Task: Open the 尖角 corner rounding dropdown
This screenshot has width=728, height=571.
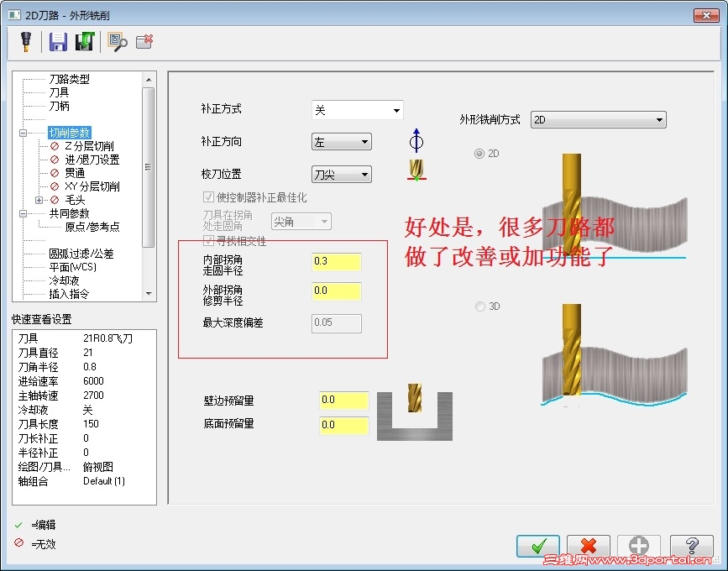Action: tap(301, 222)
